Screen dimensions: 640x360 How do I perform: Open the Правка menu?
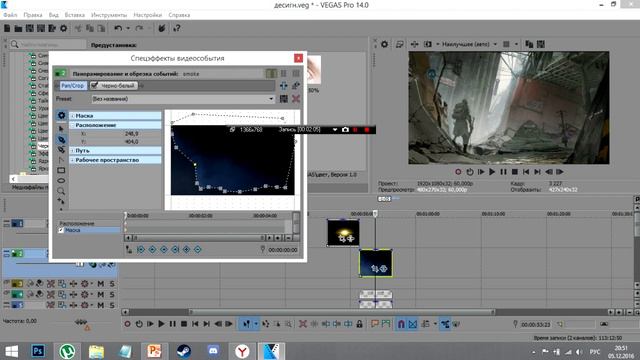pos(33,15)
